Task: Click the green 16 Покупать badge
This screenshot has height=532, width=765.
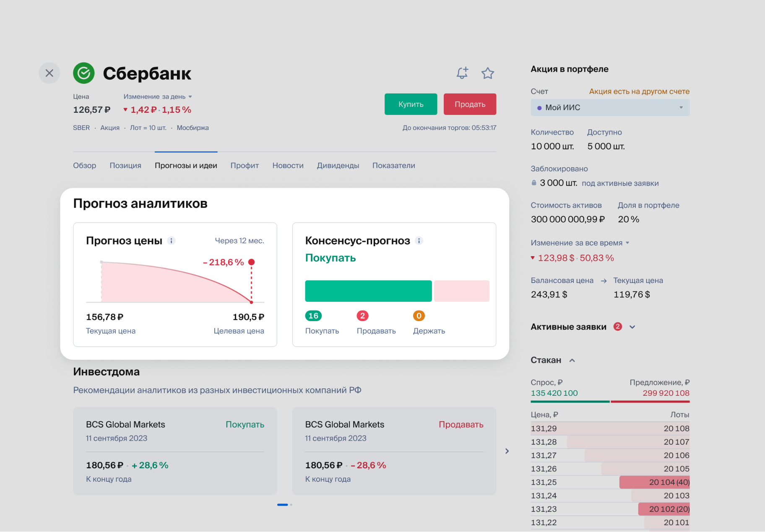Action: click(313, 316)
